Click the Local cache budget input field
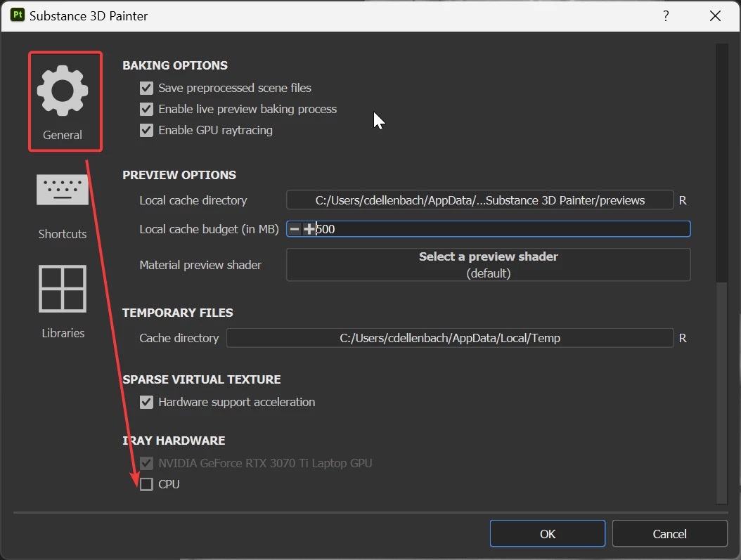 click(x=488, y=229)
